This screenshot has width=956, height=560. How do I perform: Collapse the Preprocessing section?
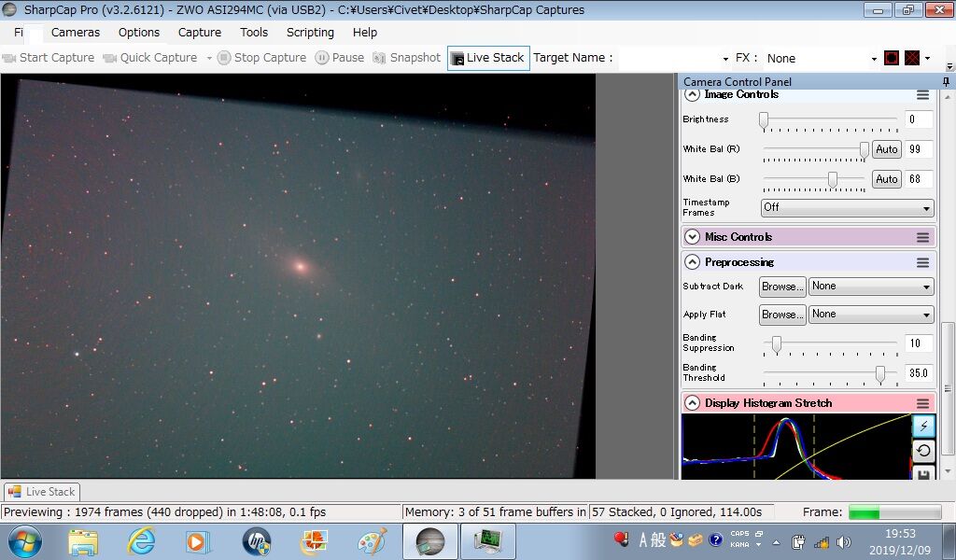pyautogui.click(x=692, y=262)
